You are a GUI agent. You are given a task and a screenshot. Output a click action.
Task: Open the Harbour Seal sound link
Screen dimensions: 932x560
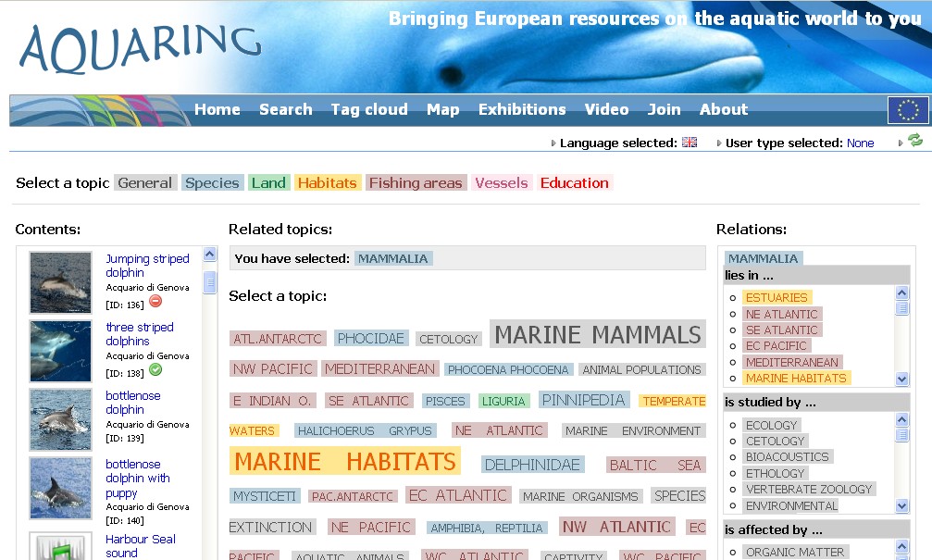[x=141, y=546]
